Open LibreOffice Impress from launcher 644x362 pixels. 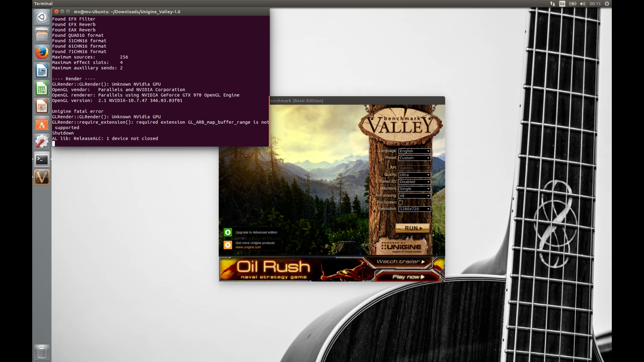click(x=42, y=106)
